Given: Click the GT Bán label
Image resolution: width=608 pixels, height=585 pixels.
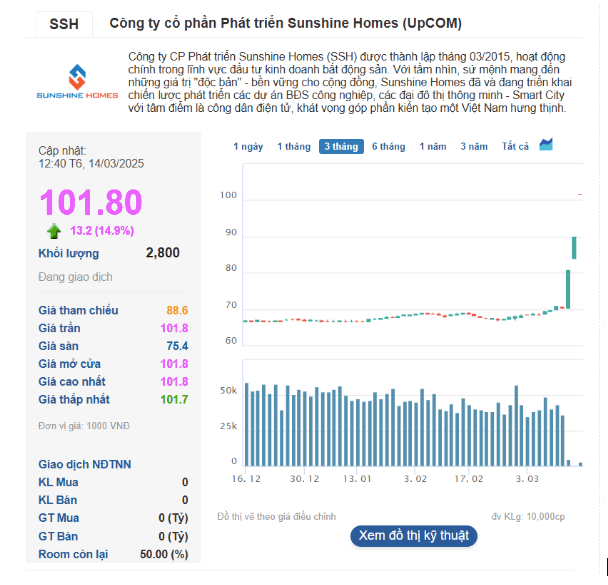Looking at the screenshot, I should click(x=58, y=537).
